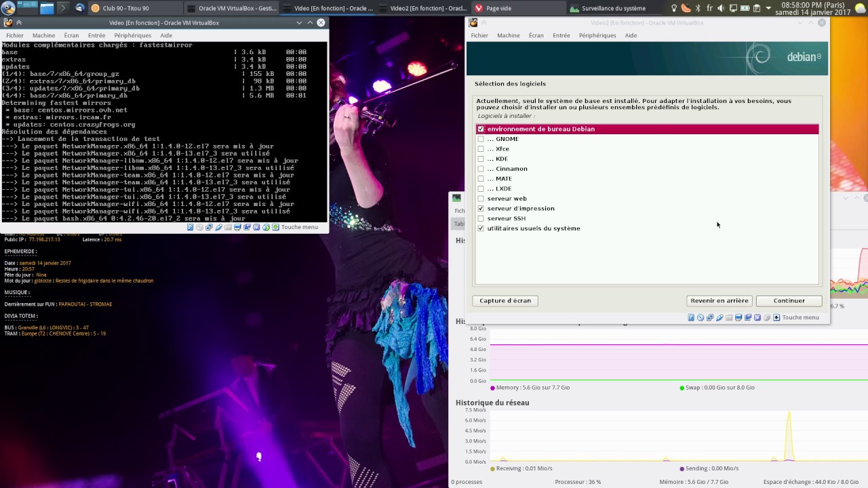Screen dimensions: 868x488
Task: Expand panel launcher arrow next to file manager
Action: tap(63, 8)
